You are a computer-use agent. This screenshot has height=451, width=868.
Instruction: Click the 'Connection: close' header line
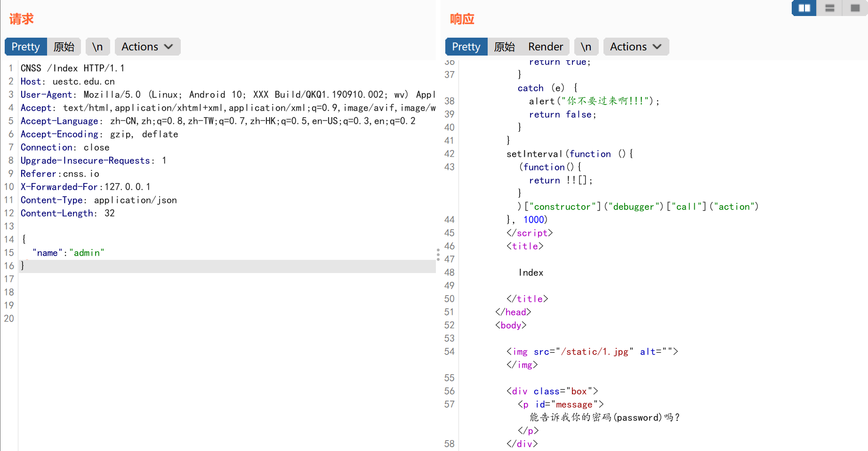coord(65,147)
